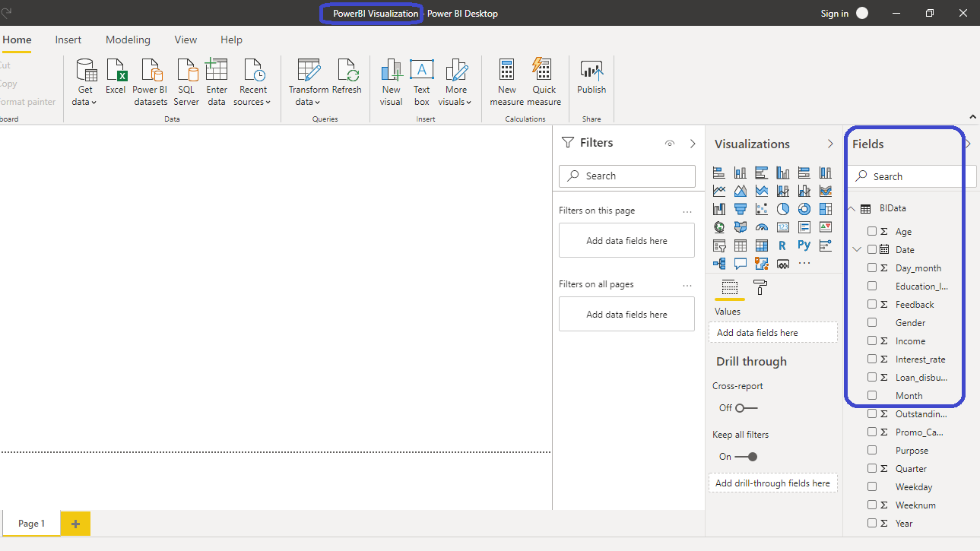Disable the Keep all filters switch
This screenshot has height=551, width=980.
[x=746, y=457]
